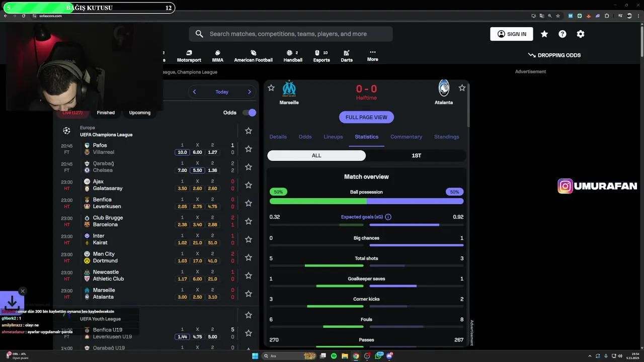Show Upcoming matches filter
This screenshot has height=362, width=644.
pos(140,113)
